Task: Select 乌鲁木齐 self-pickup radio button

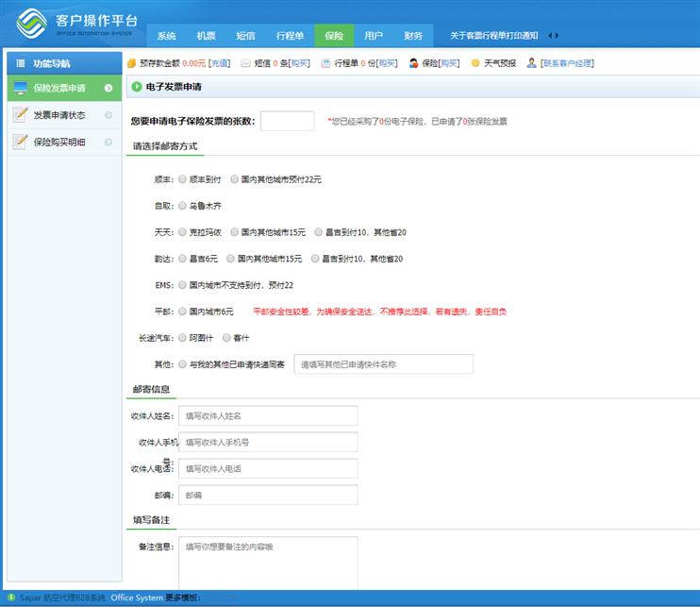Action: (x=182, y=205)
